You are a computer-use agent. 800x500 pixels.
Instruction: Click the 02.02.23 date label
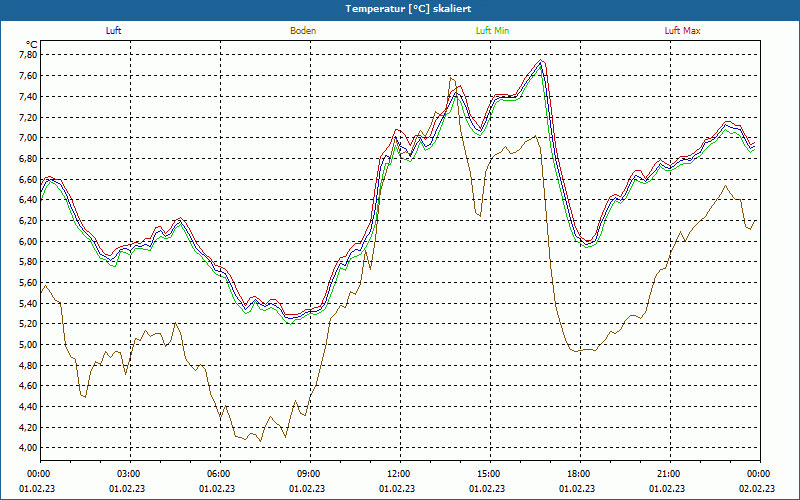(x=757, y=489)
